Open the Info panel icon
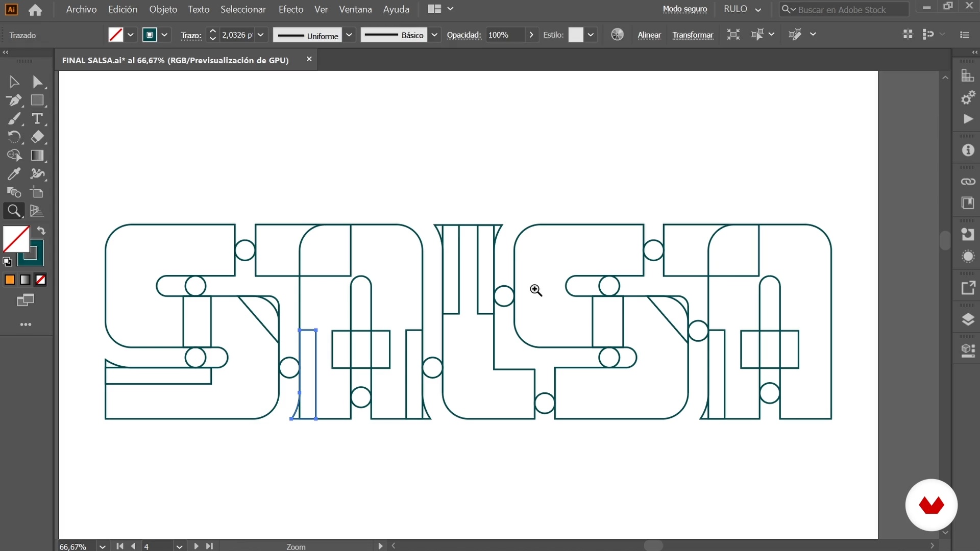The width and height of the screenshot is (980, 551). click(x=968, y=150)
